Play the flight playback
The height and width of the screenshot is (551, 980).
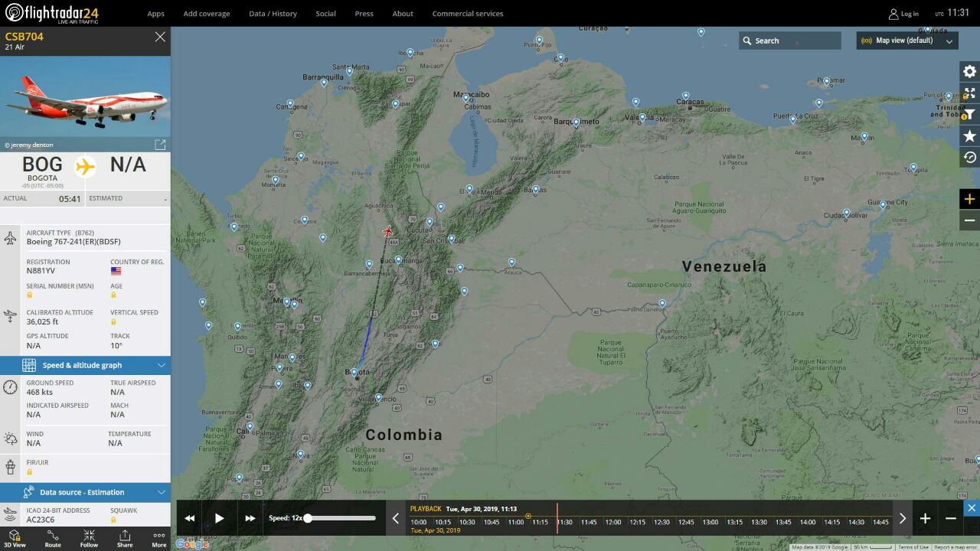pos(219,518)
